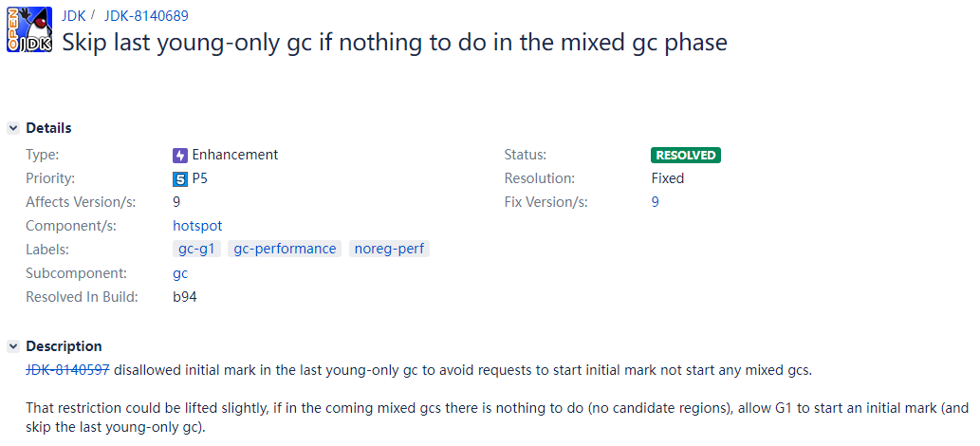Screen dimensions: 980x446
Task: Click the P5 priority icon
Action: (180, 178)
